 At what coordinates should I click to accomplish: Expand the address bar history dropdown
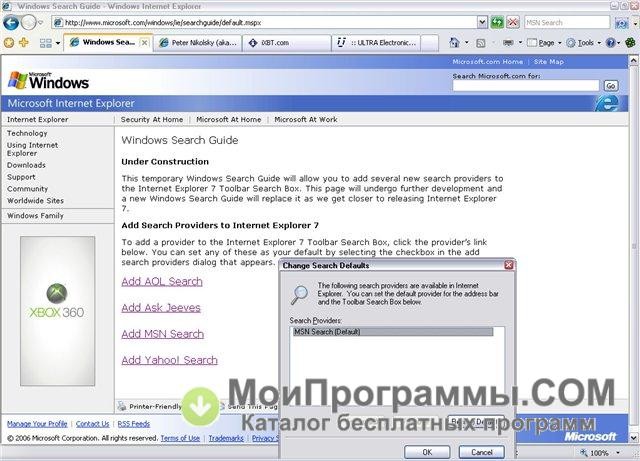coord(482,22)
